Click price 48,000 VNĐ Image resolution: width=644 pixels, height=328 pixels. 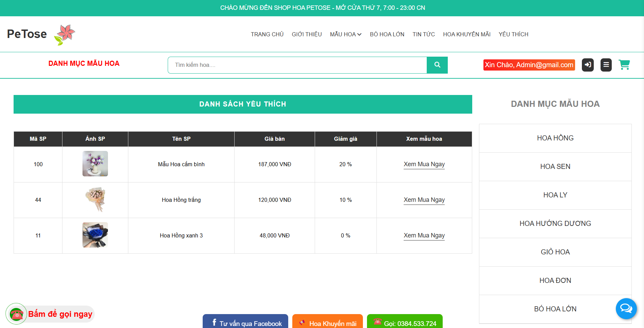tap(275, 235)
